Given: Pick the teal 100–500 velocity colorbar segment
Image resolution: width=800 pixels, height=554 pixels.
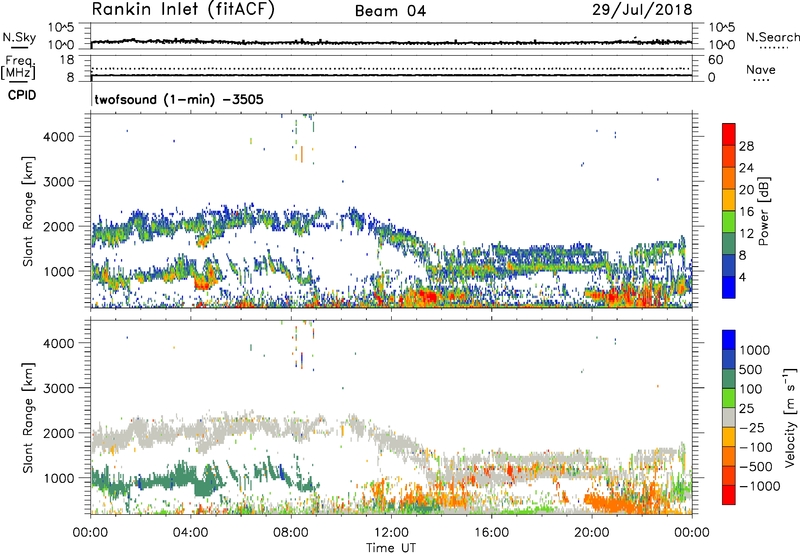Looking at the screenshot, I should [x=729, y=379].
